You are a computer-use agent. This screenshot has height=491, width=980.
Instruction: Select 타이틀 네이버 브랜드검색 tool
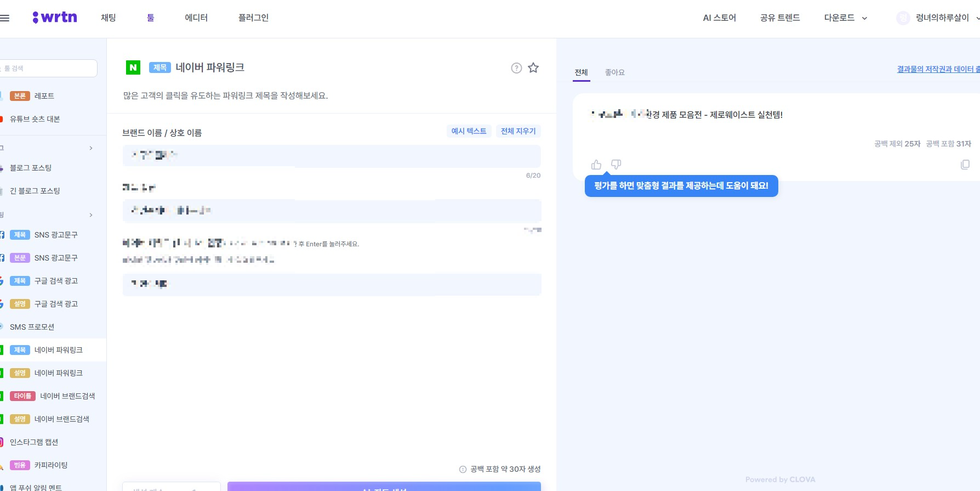[x=53, y=396]
